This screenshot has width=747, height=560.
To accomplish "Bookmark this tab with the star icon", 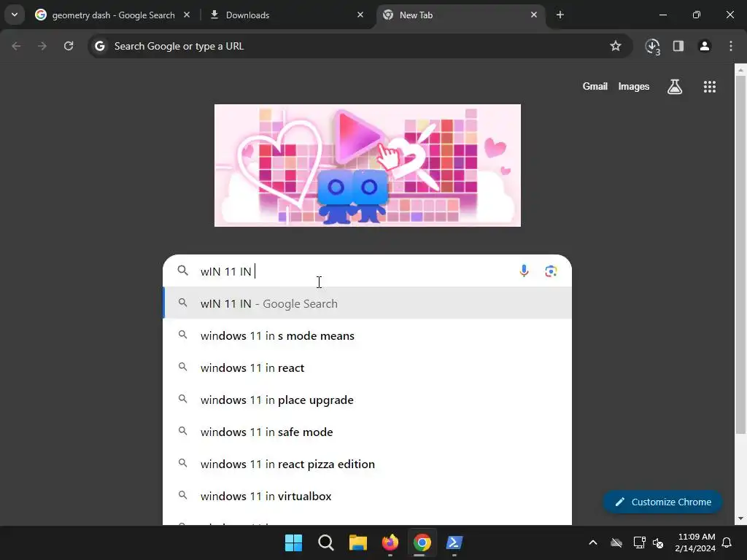I will [615, 46].
